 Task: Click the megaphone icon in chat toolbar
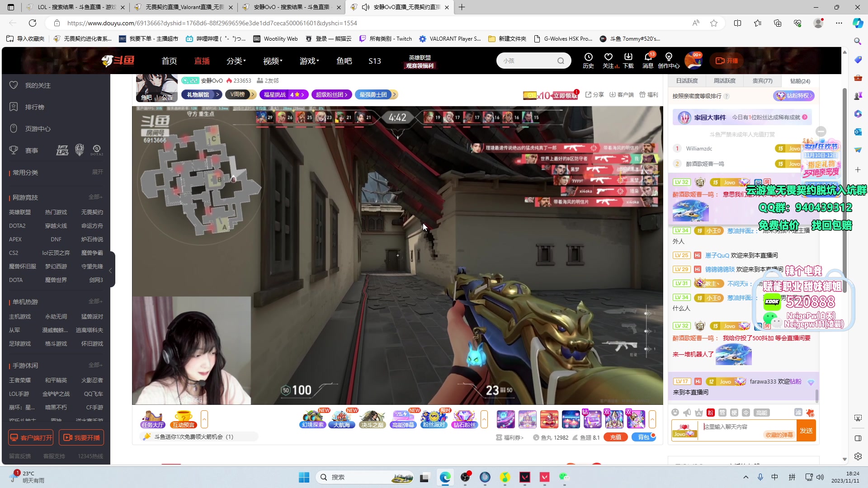pyautogui.click(x=687, y=413)
